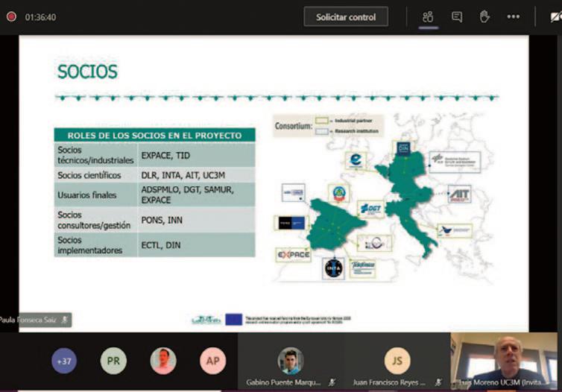The height and width of the screenshot is (392, 562).
Task: Click the Consortium legend label
Action: pos(294,126)
